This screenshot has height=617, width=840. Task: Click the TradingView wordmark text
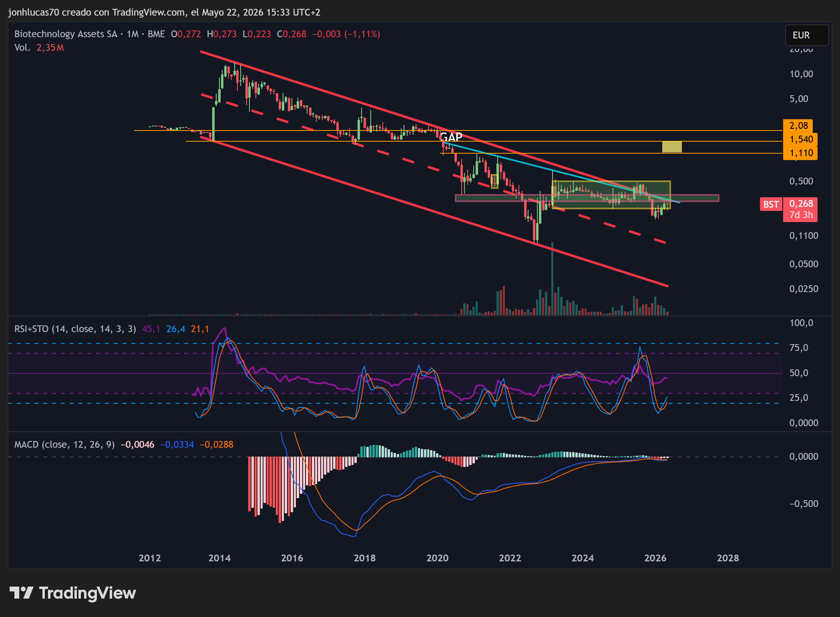pos(87,593)
